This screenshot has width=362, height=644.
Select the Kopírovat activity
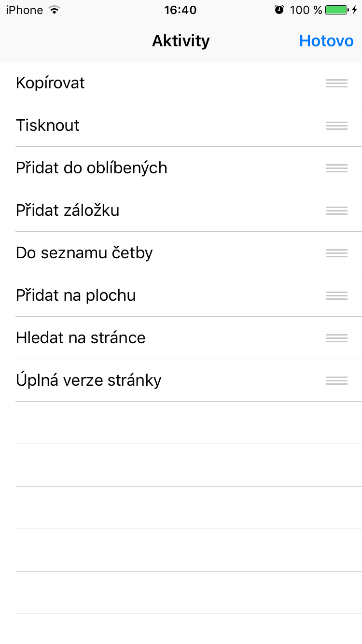(x=50, y=83)
